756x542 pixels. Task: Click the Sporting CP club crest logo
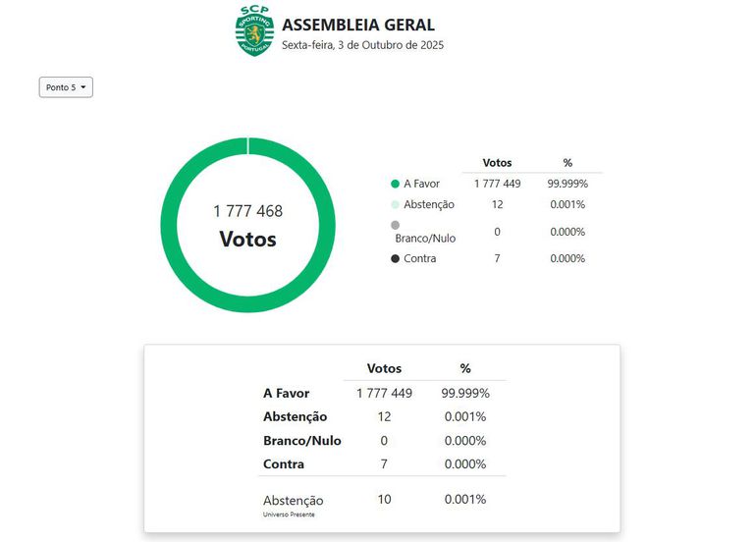click(254, 30)
